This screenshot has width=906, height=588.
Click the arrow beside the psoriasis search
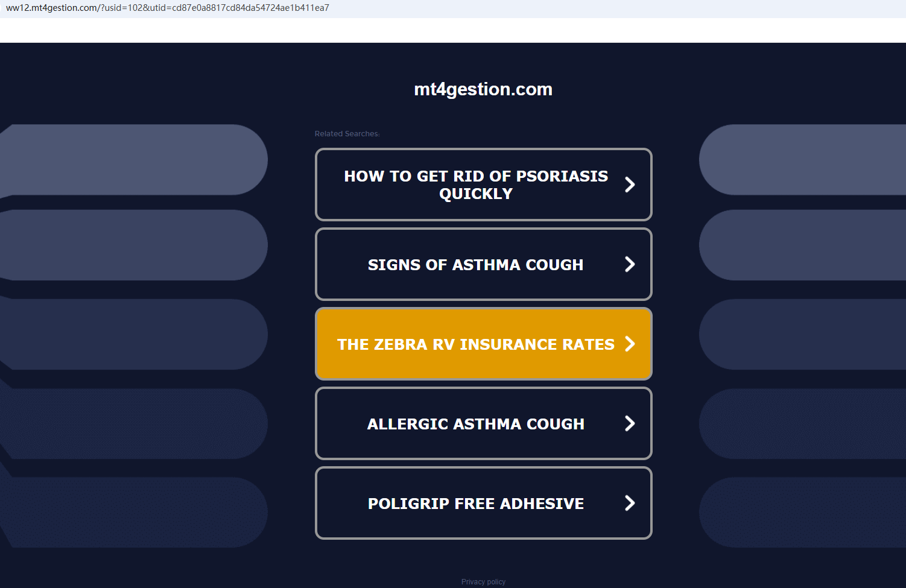tap(630, 185)
